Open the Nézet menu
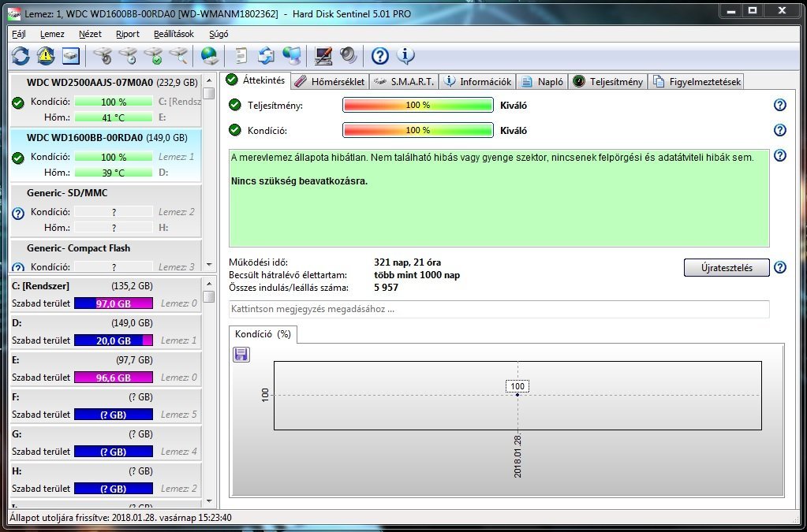807x532 pixels. tap(90, 34)
